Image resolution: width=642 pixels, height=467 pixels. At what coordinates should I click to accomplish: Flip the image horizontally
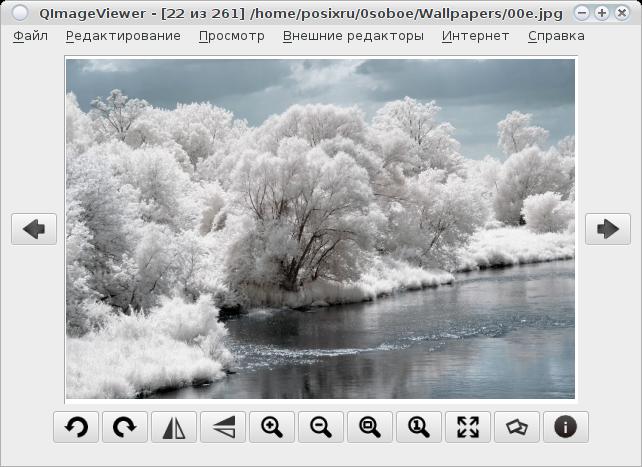(174, 427)
